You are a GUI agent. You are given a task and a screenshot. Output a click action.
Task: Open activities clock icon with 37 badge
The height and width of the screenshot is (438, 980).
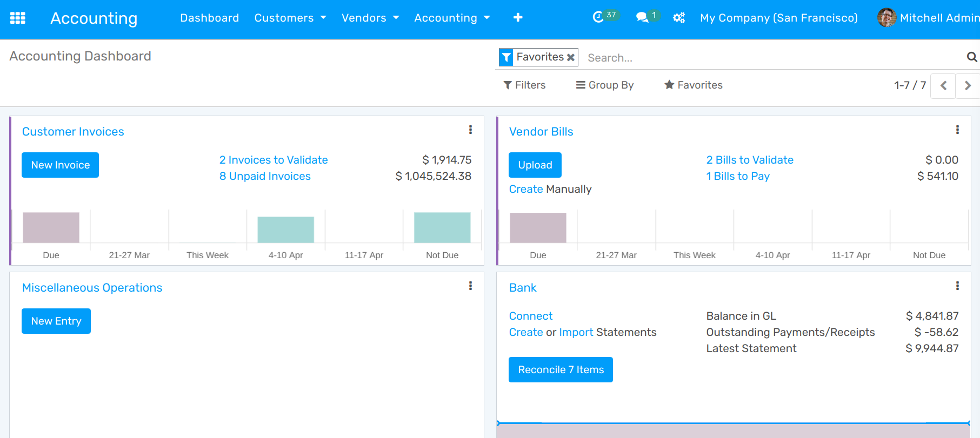tap(598, 17)
